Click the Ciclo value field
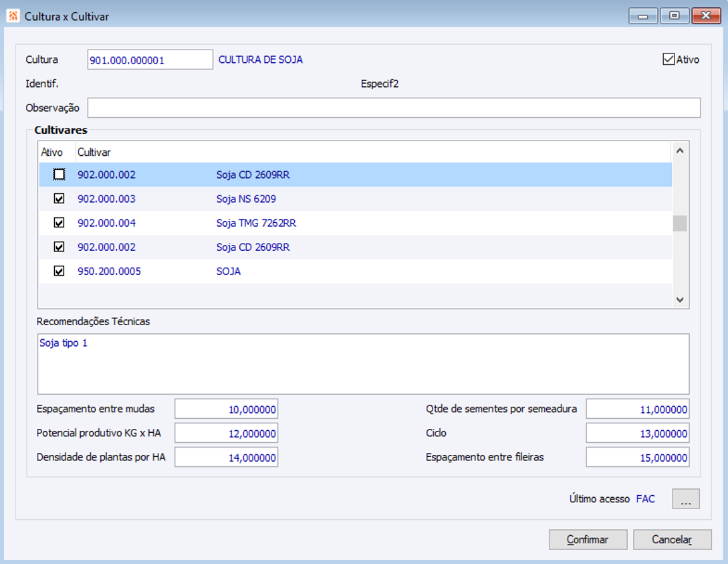 [638, 434]
